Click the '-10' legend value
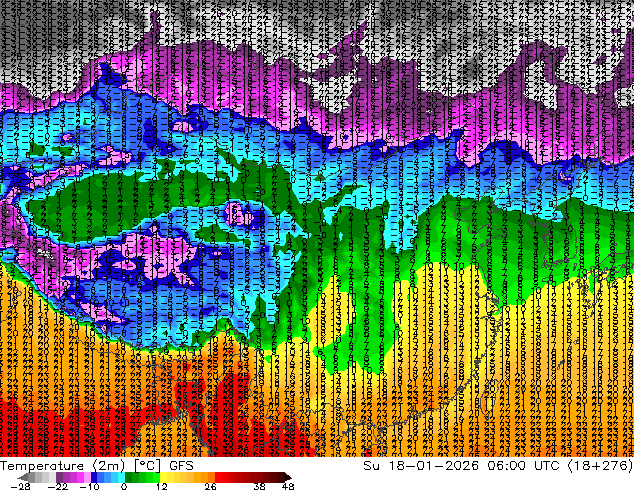Viewport: 634px width, 490px height. pyautogui.click(x=89, y=486)
